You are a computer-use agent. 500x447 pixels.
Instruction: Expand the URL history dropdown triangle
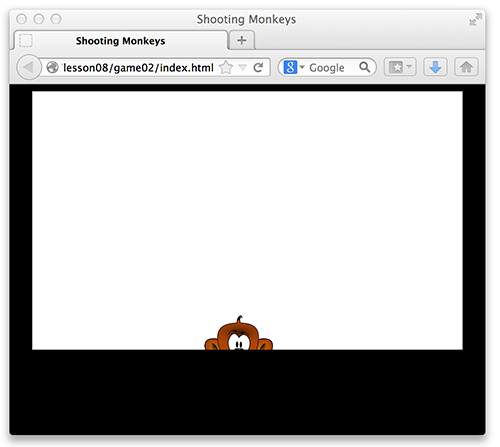243,68
